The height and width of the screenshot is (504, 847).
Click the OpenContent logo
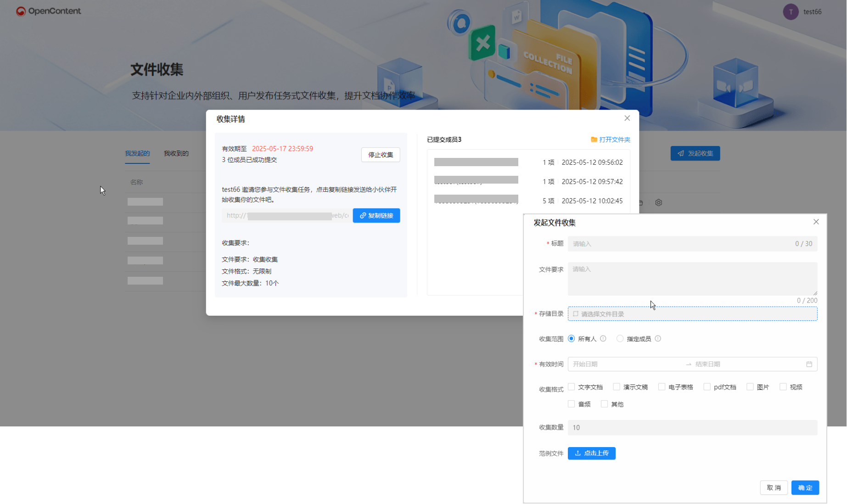click(x=49, y=11)
